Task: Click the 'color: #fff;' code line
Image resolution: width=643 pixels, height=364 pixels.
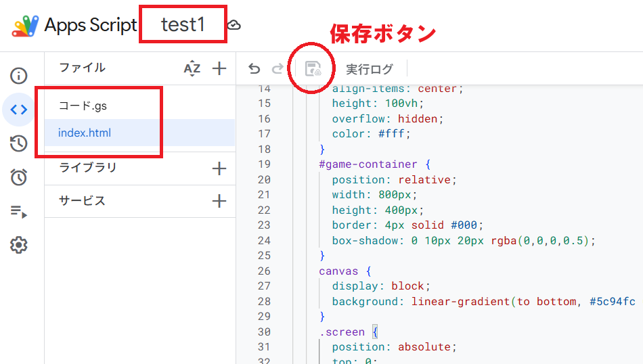Action: (371, 134)
